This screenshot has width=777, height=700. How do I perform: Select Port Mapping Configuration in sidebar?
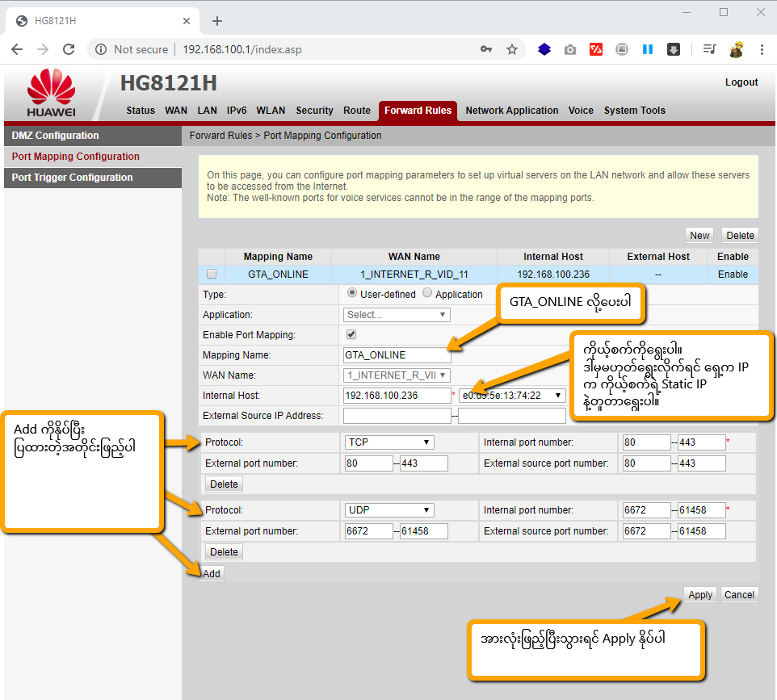(93, 157)
